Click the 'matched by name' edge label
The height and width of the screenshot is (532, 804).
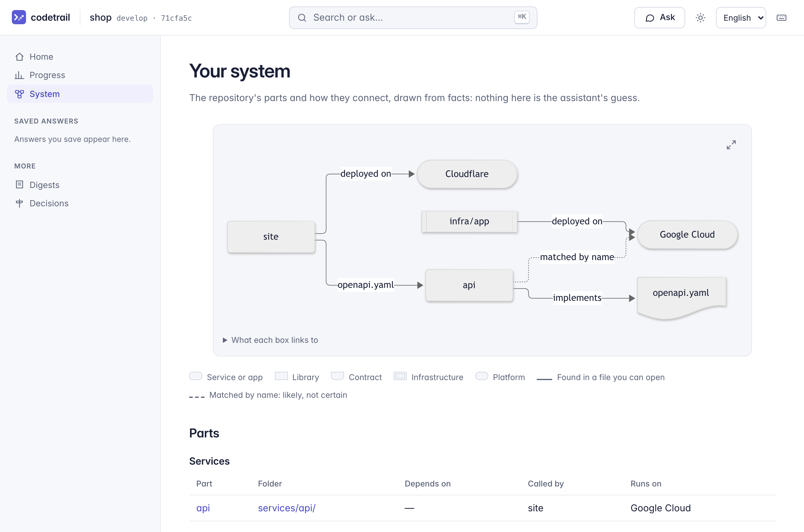click(577, 257)
